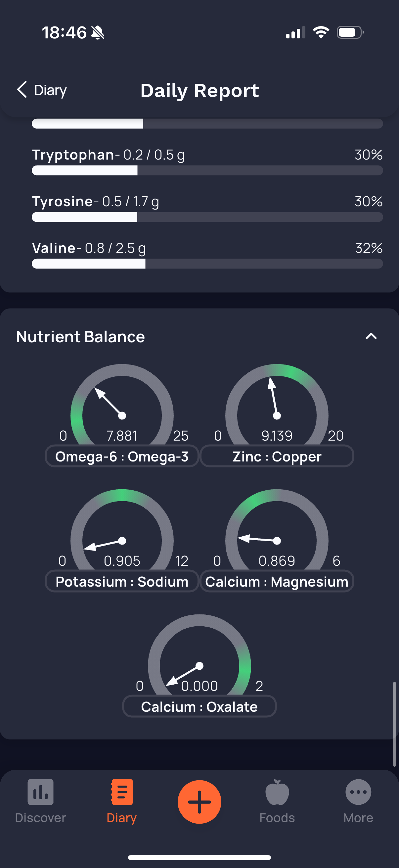The image size is (399, 868).
Task: Open the Diary notebook icon tab
Action: click(121, 792)
